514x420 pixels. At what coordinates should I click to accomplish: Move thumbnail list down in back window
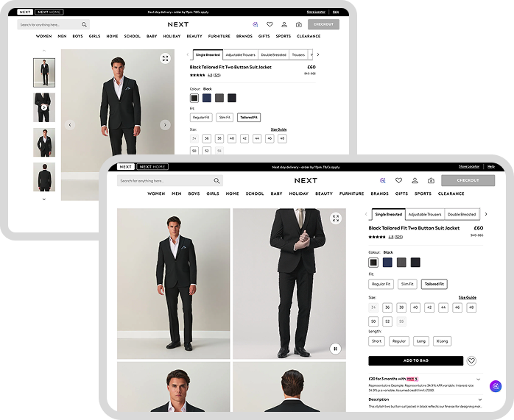pos(44,199)
